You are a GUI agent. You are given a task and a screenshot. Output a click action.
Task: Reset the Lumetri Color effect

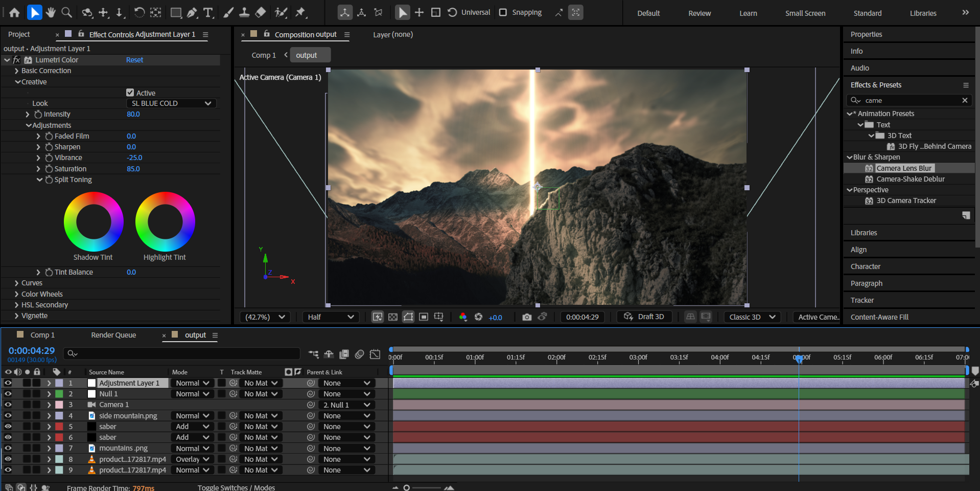coord(134,60)
